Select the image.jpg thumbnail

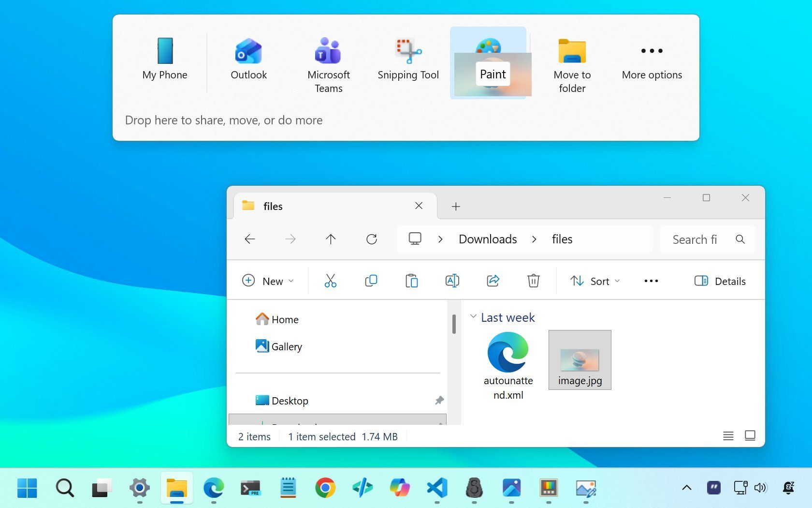580,359
